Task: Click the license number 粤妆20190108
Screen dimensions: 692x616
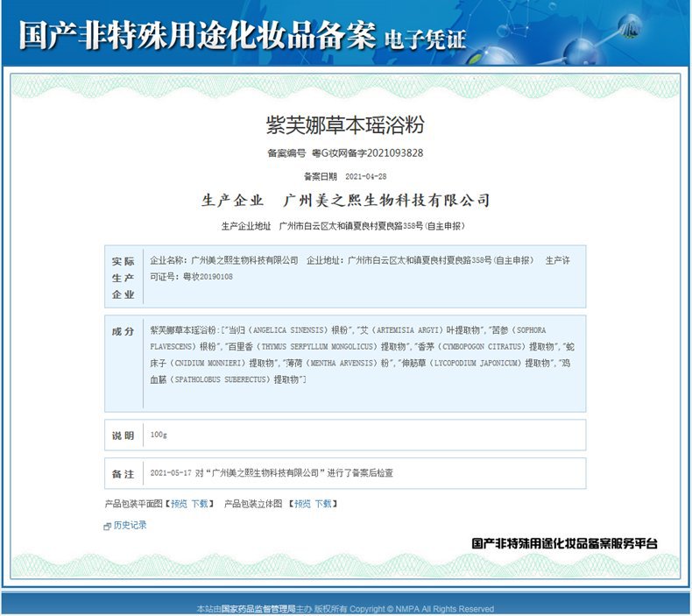Action: click(x=208, y=277)
